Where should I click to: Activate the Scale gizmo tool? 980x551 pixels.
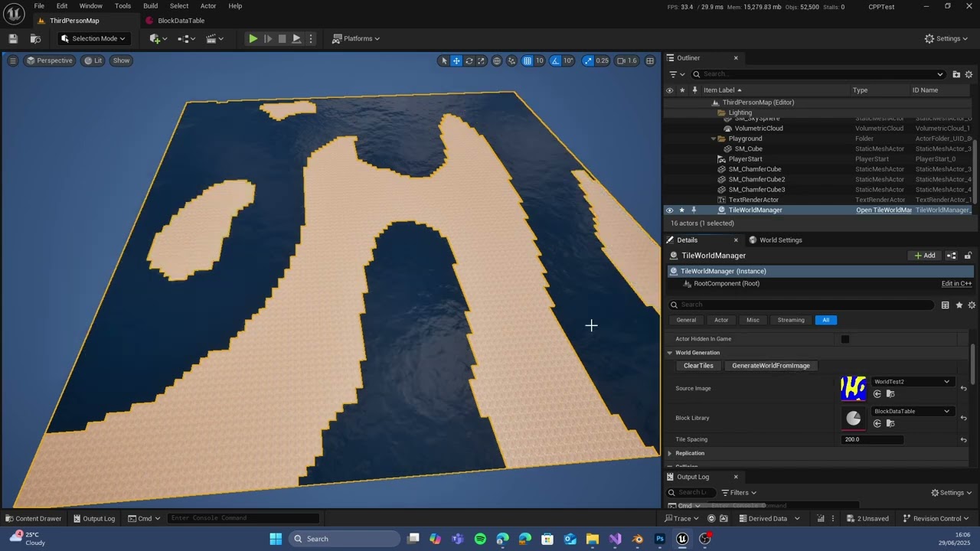coord(481,60)
